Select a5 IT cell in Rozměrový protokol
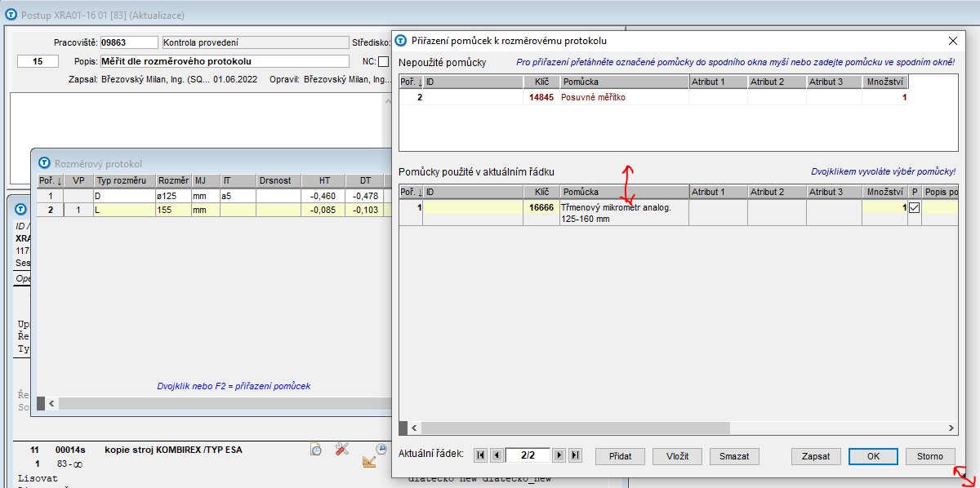980x488 pixels. click(x=238, y=196)
